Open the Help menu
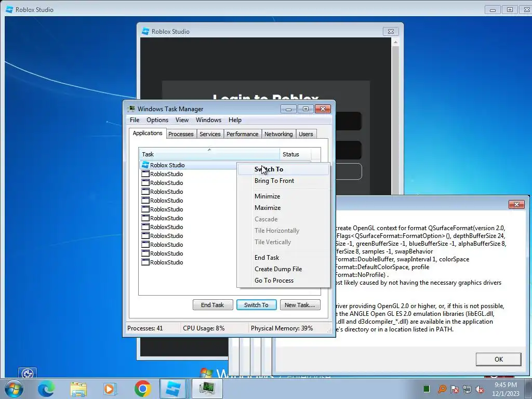This screenshot has width=532, height=399. (235, 120)
